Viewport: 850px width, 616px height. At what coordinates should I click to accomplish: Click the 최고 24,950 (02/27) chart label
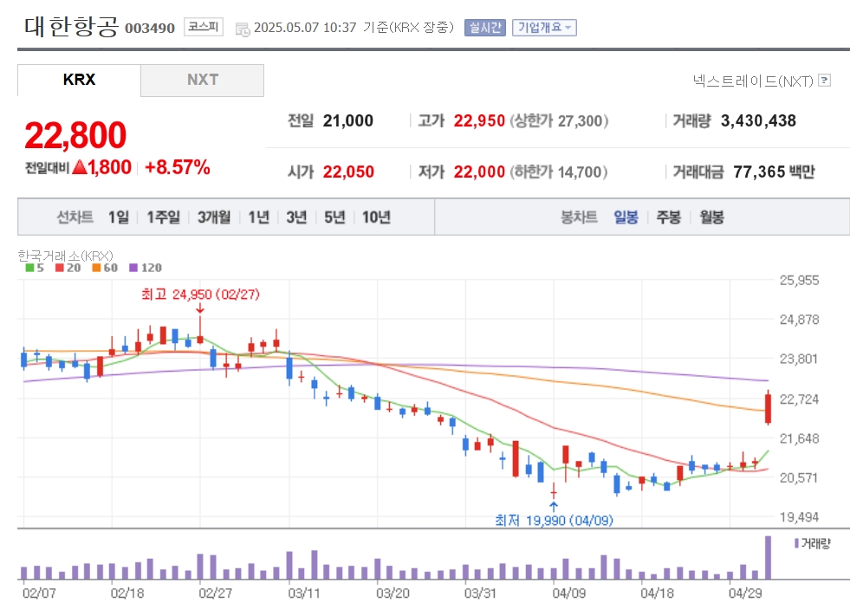click(200, 295)
